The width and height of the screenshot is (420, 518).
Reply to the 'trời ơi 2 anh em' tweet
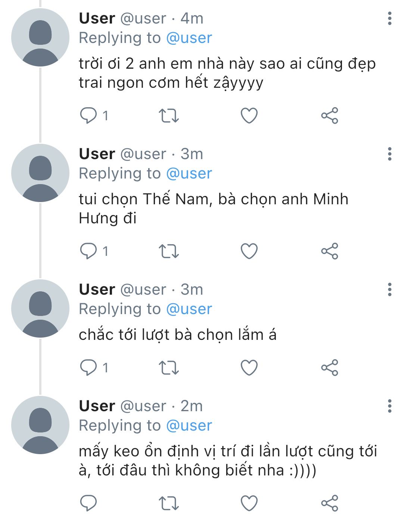pos(89,115)
